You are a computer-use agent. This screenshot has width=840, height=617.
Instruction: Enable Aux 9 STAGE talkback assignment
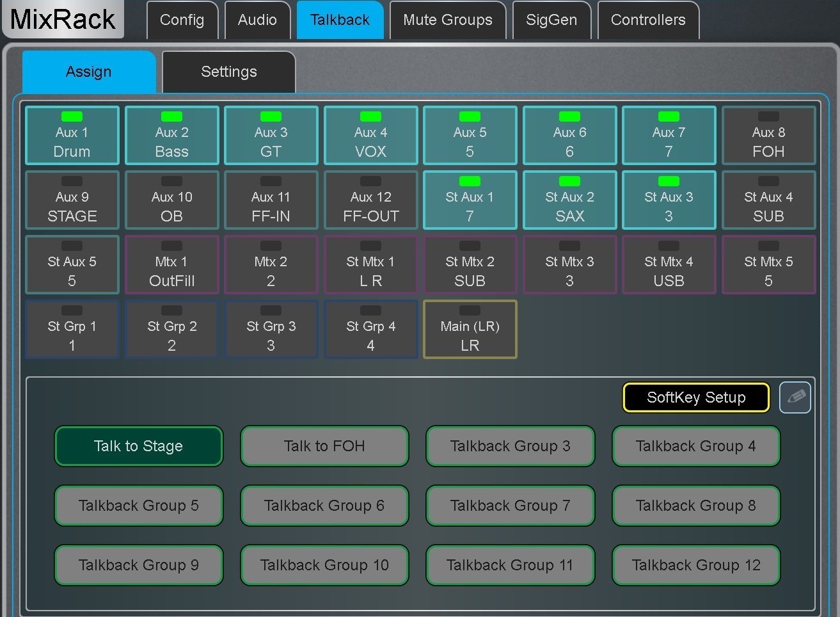click(x=72, y=200)
